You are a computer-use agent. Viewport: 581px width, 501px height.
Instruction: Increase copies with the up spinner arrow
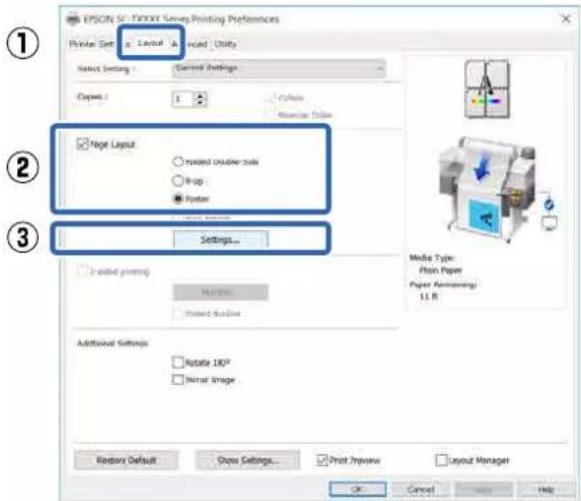coord(200,96)
